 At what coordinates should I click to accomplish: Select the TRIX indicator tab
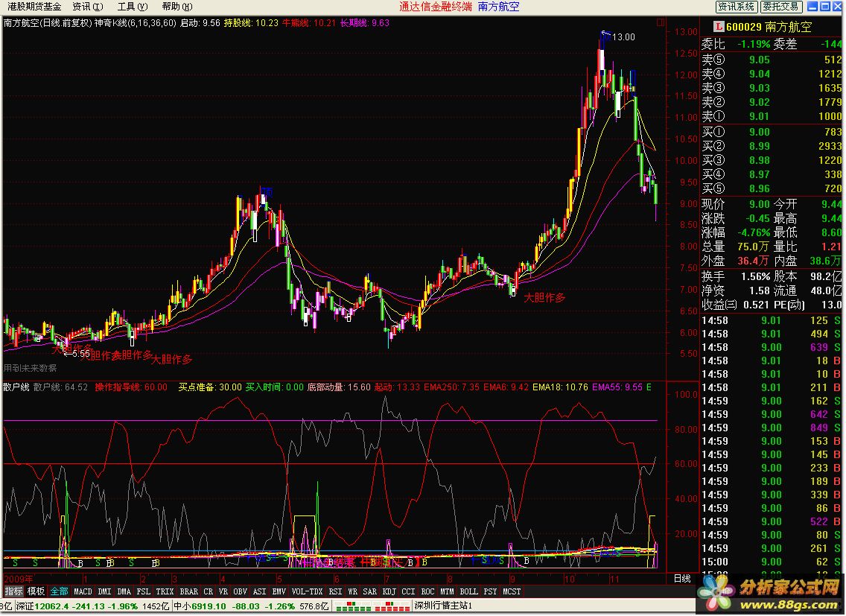pos(165,591)
